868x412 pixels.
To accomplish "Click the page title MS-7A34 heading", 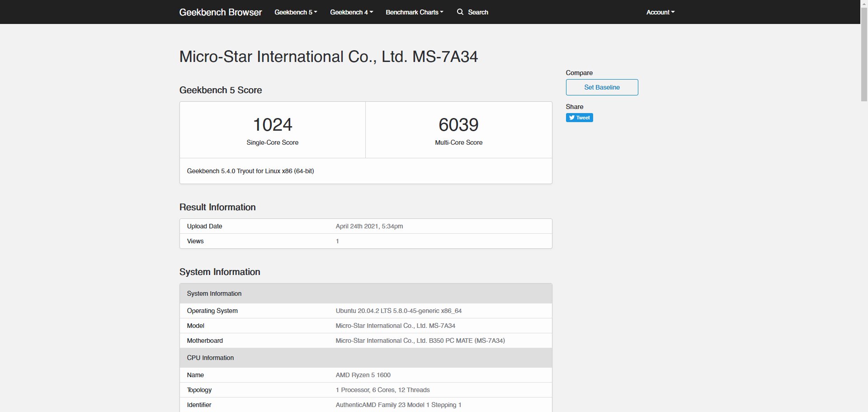I will click(329, 57).
